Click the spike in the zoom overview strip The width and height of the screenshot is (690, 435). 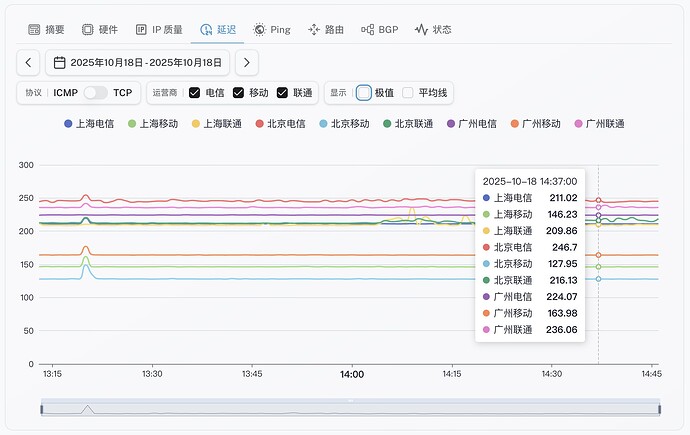[88, 409]
